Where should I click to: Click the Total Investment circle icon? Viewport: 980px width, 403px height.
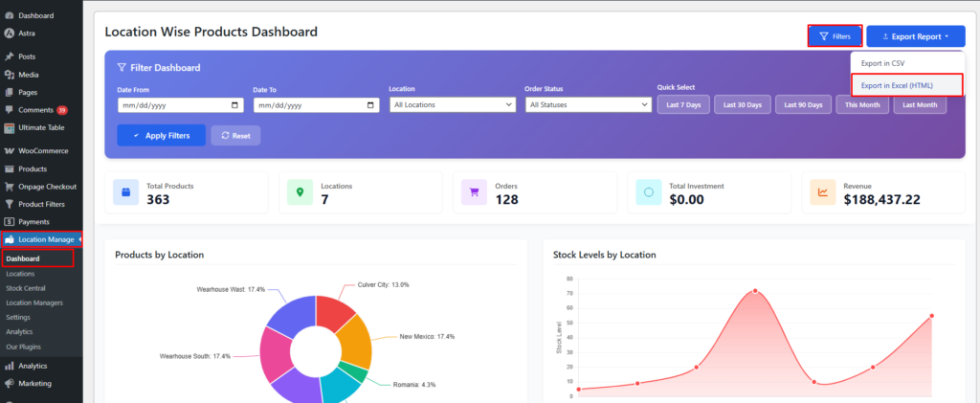(648, 192)
